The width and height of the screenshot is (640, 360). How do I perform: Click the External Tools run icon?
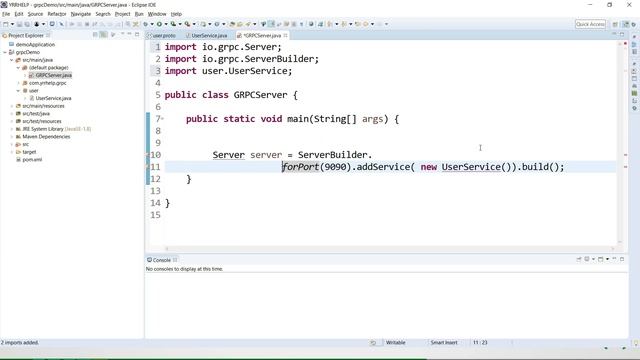pos(187,24)
